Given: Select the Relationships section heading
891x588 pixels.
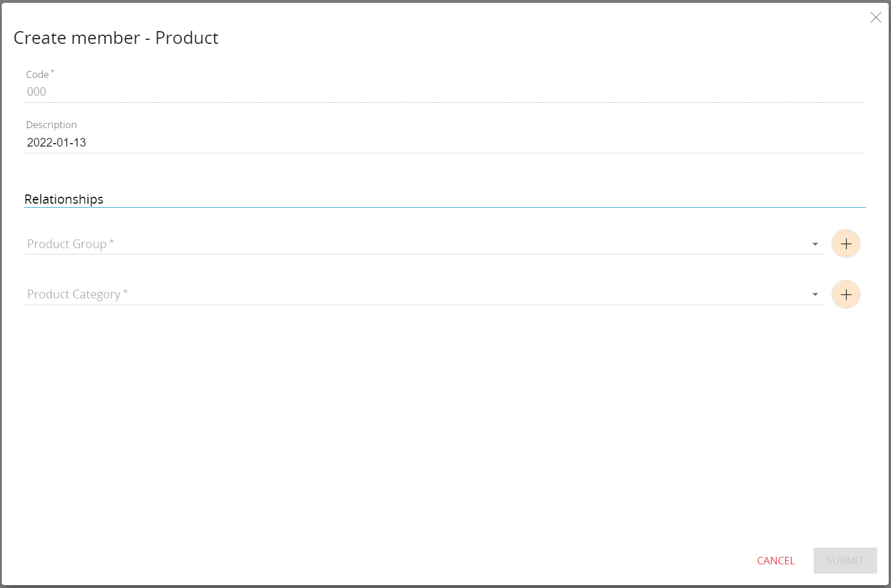Looking at the screenshot, I should tap(64, 199).
